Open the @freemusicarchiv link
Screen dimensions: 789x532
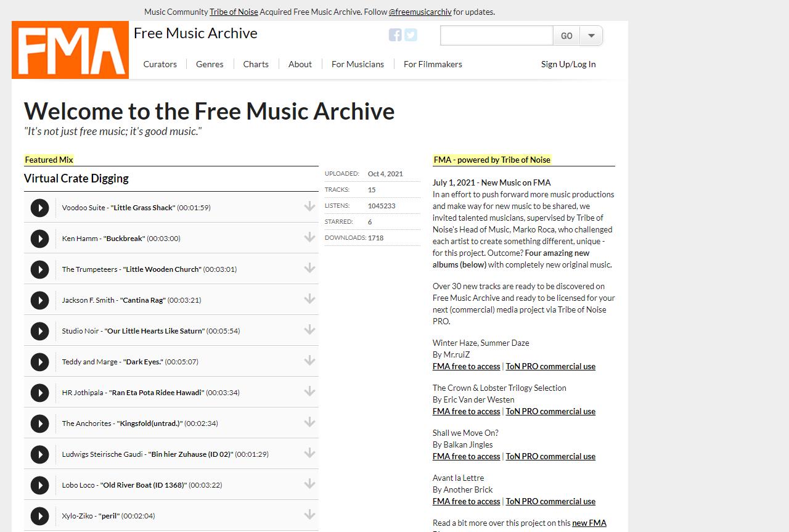tap(420, 12)
